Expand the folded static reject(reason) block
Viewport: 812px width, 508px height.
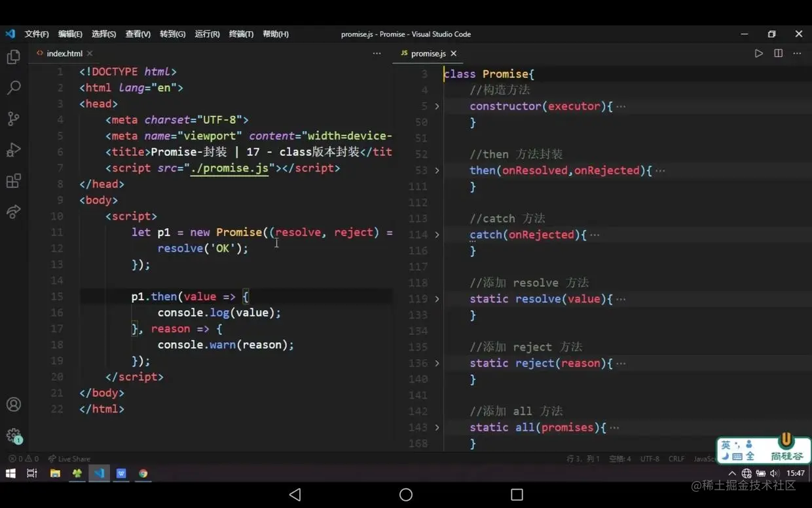pos(437,363)
